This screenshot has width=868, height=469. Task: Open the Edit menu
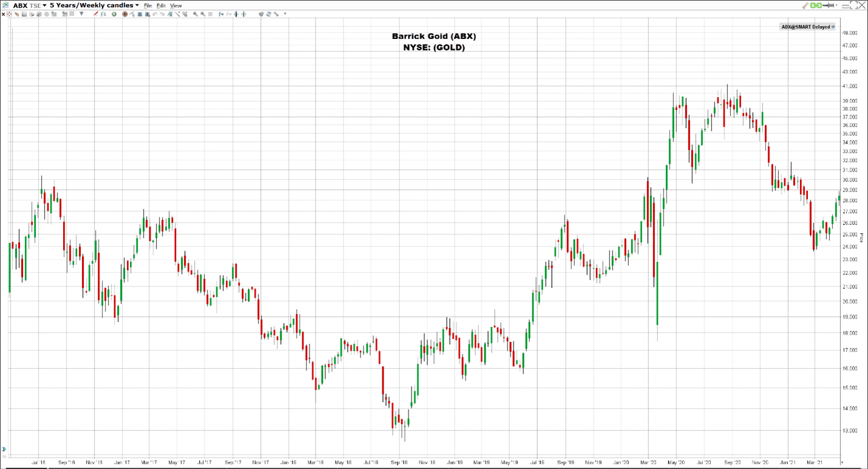point(161,5)
